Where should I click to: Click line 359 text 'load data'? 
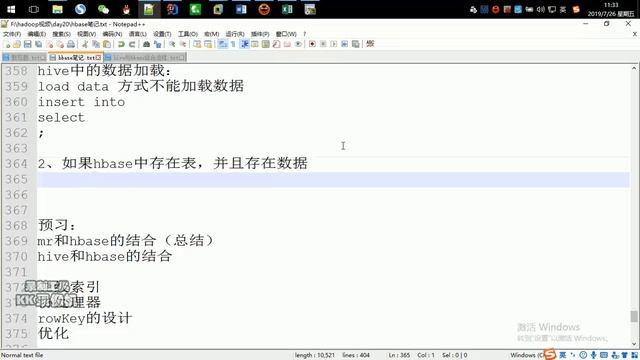[73, 87]
